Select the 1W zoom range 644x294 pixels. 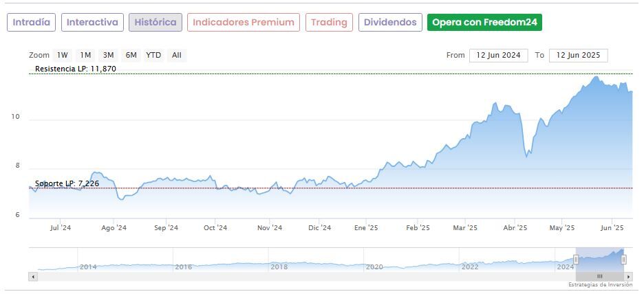coord(63,55)
